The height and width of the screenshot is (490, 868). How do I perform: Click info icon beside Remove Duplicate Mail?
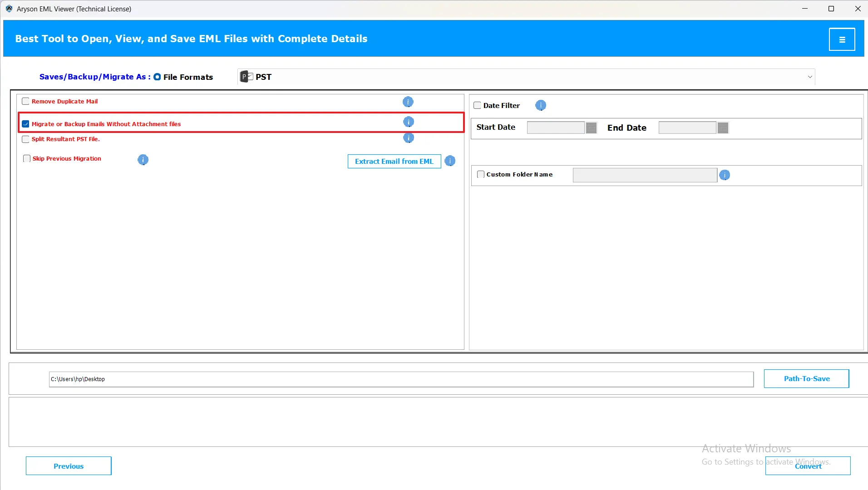(408, 102)
